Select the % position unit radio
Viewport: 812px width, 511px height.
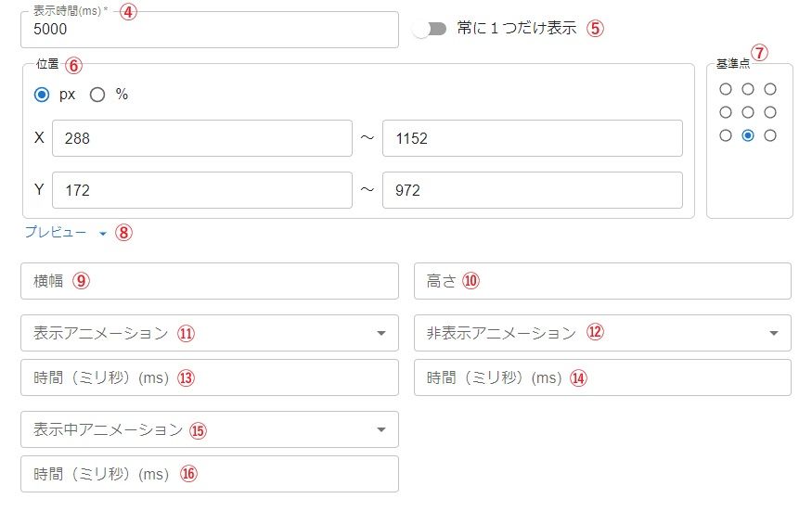click(97, 95)
